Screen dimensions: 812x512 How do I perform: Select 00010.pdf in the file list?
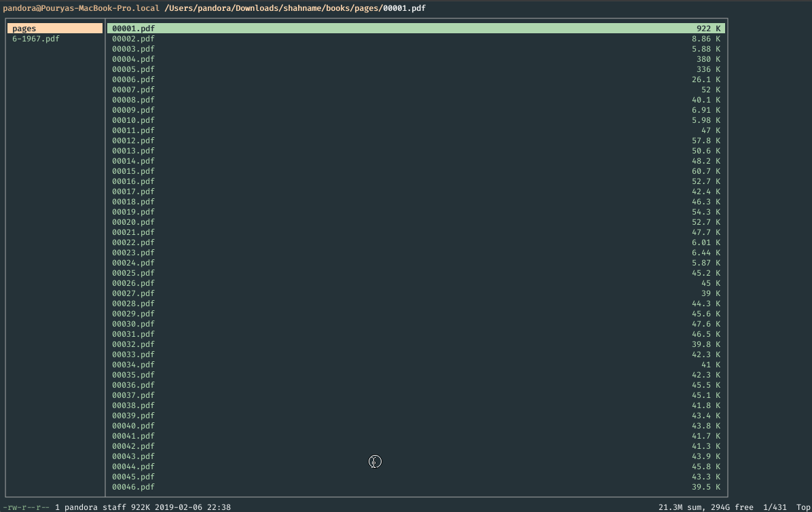(x=132, y=120)
